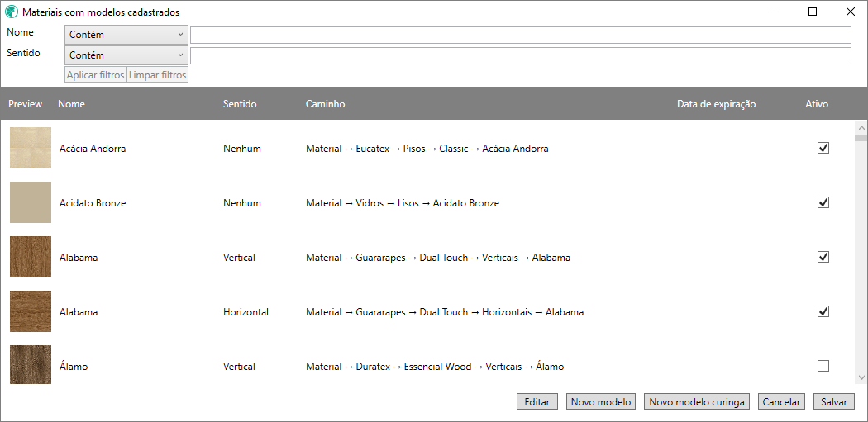Expand the Sentido filter condition dropdown
Screen dimensions: 868x422
126,55
